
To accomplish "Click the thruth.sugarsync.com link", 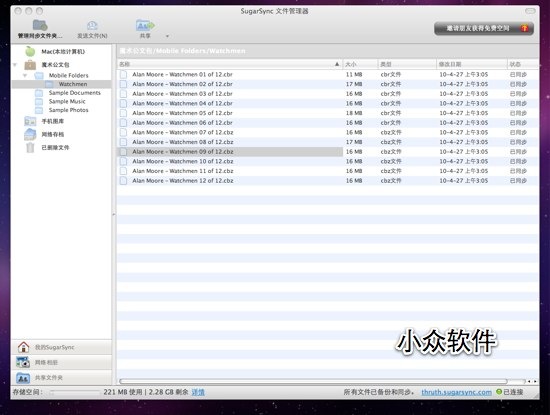I will pos(456,392).
